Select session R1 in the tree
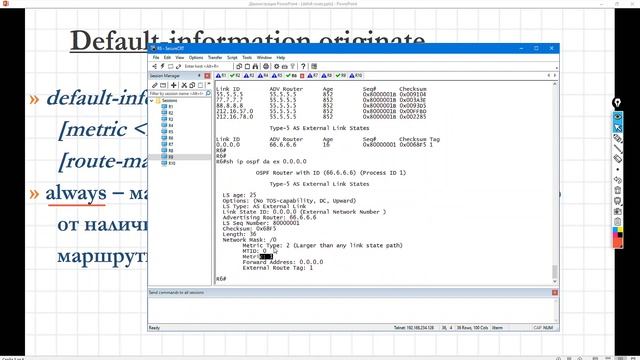Viewport: 640px width, 360px height. (x=167, y=107)
